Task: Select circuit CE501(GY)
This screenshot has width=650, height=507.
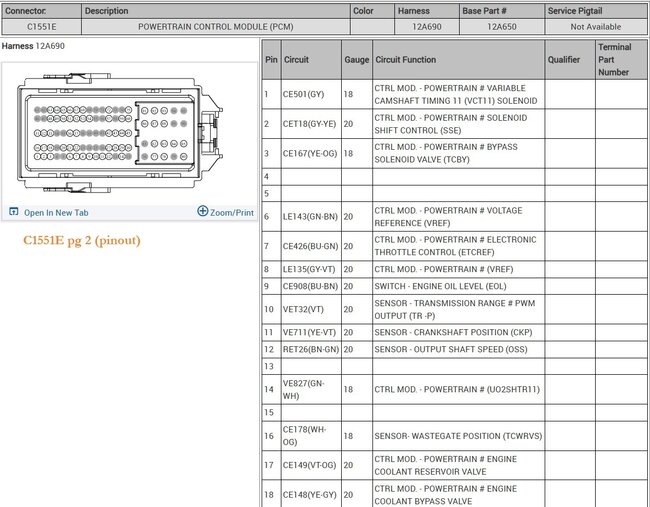Action: tap(303, 95)
